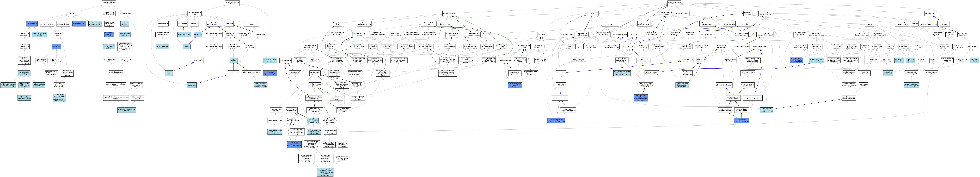The height and width of the screenshot is (177, 980).
Task: Click the cellular_component root node
Action: tap(232, 3)
